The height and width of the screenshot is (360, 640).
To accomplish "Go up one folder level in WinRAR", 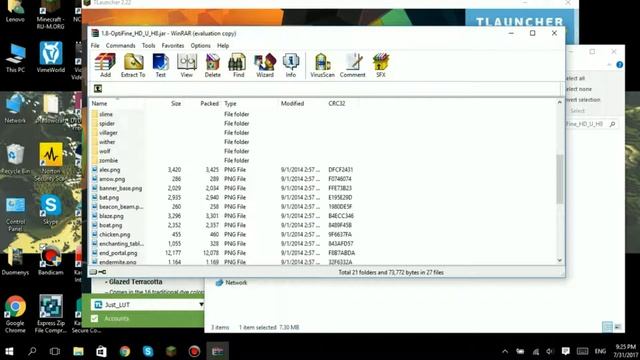I will point(98,89).
